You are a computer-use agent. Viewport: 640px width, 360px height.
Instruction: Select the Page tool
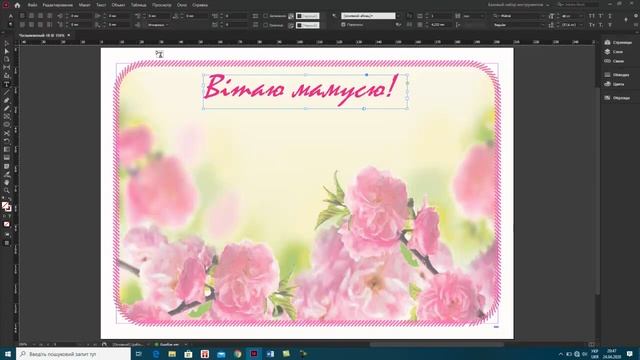tap(6, 60)
